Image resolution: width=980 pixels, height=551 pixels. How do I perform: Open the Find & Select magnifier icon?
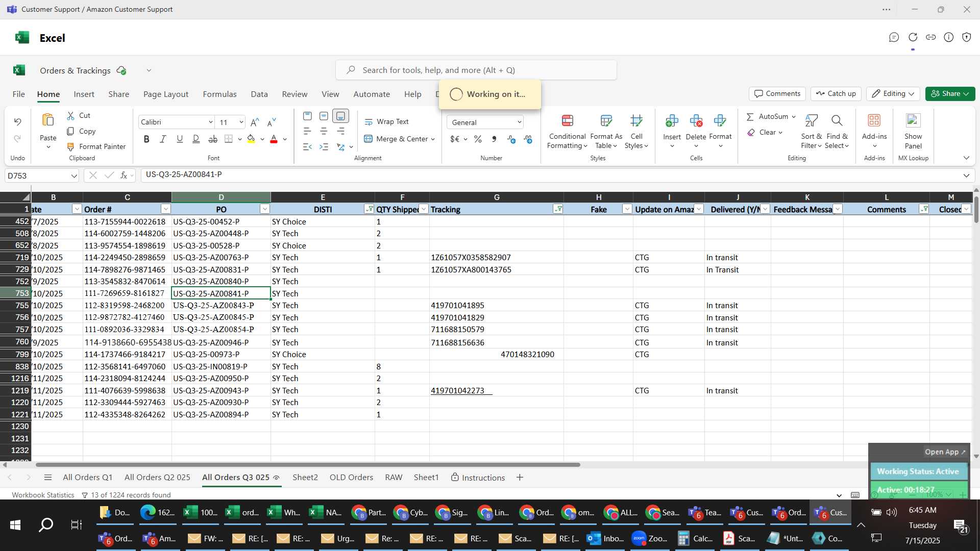[837, 120]
